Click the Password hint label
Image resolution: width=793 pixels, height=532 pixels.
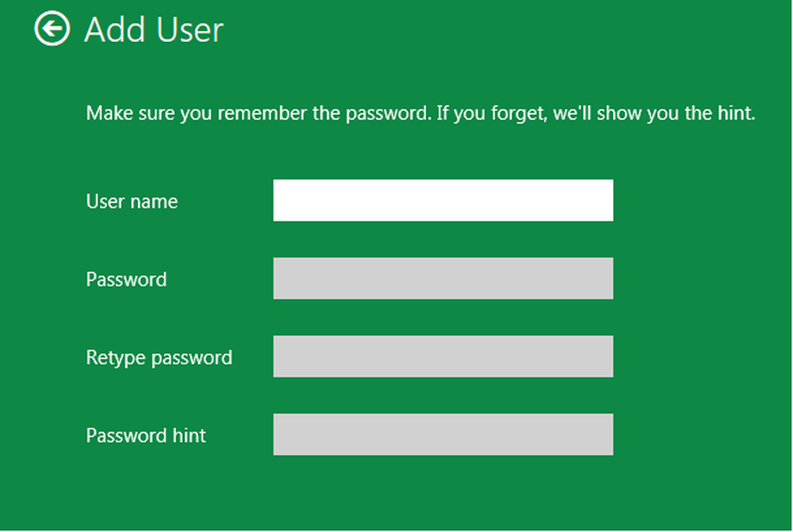tap(146, 435)
